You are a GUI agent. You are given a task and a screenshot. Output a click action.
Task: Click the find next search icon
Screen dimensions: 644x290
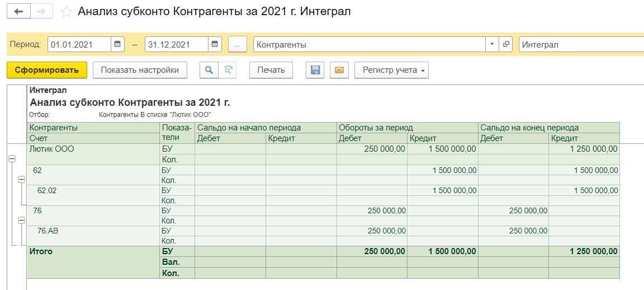point(228,70)
